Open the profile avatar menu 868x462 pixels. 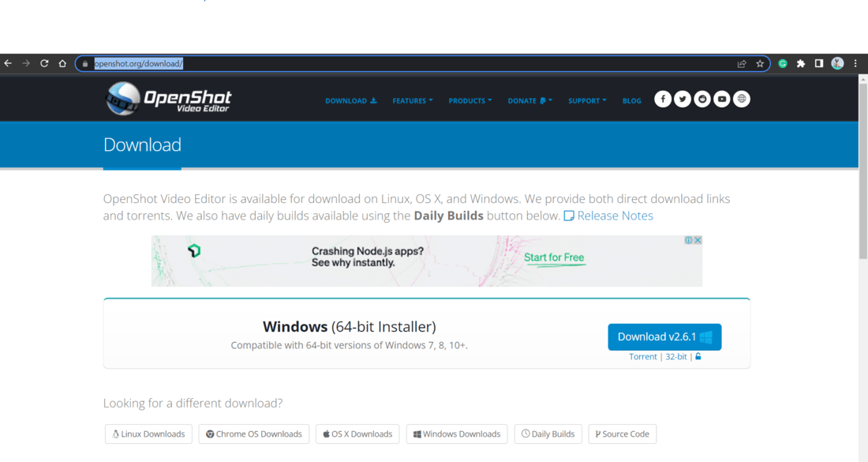(x=837, y=64)
